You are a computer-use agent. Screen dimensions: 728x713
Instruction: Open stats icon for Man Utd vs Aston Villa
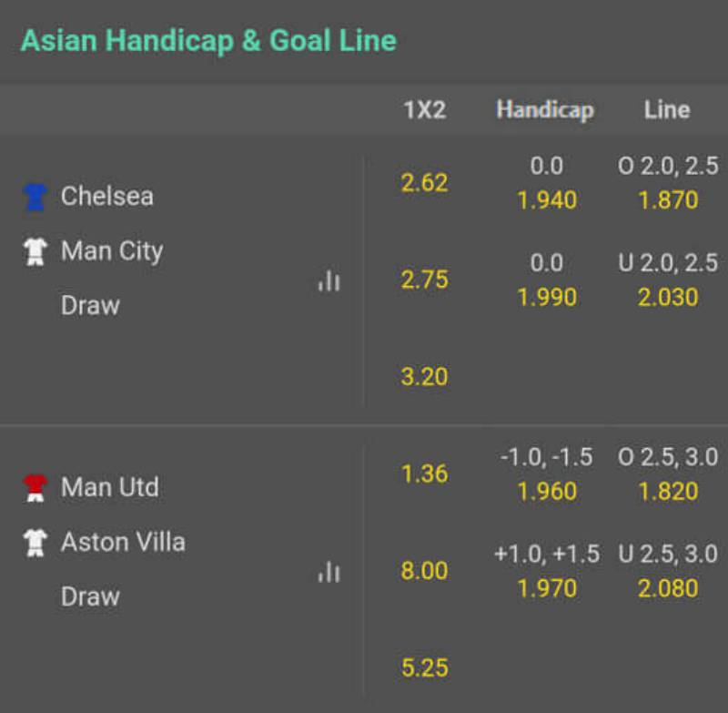click(x=329, y=573)
